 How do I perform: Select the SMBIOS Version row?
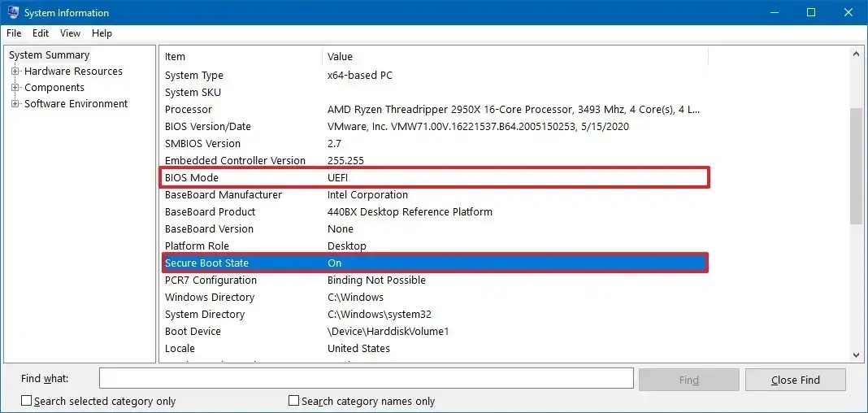pyautogui.click(x=435, y=143)
